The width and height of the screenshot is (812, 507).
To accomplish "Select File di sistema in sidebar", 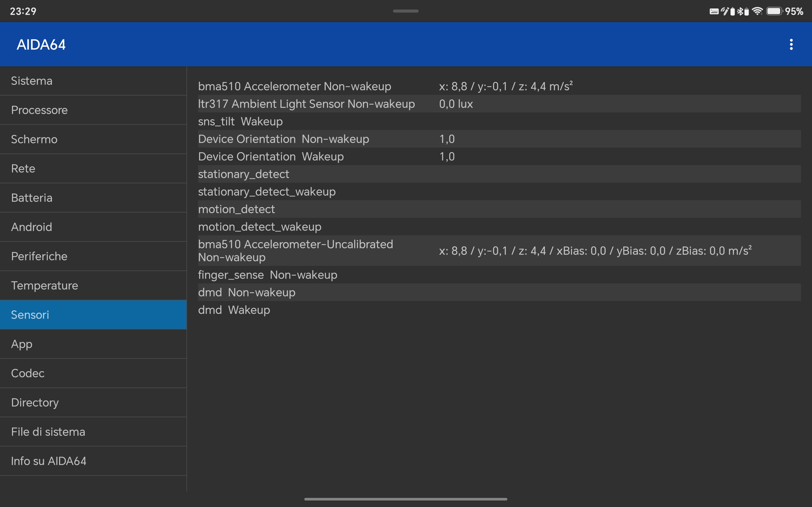I will 93,432.
